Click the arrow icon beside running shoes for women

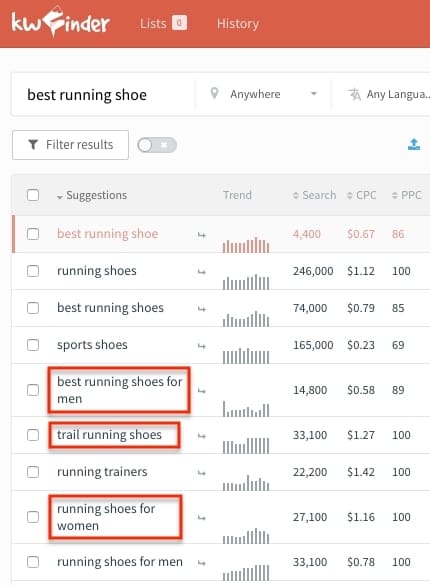(x=201, y=518)
